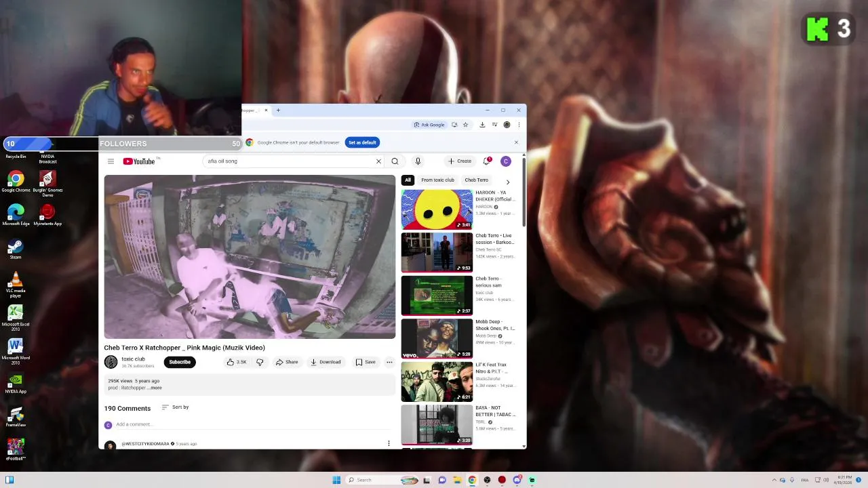This screenshot has height=488, width=868.
Task: Open the widgets button on taskbar
Action: (x=9, y=480)
